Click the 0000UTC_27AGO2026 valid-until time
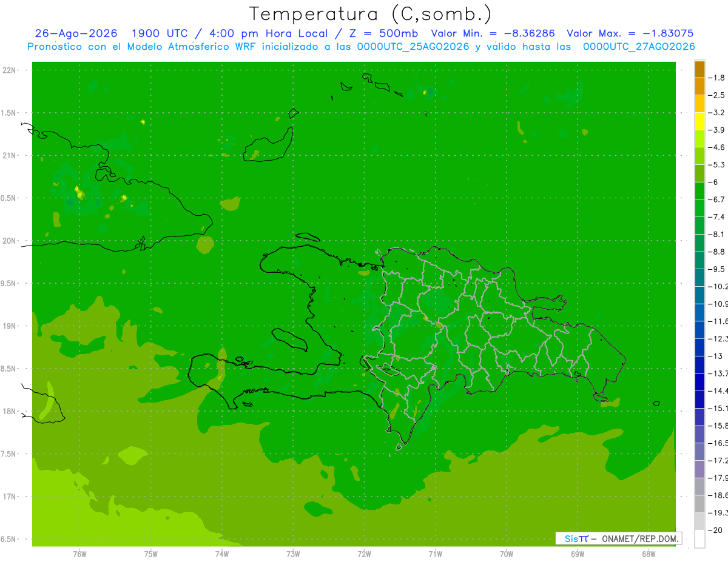The image size is (728, 562). coord(638,46)
